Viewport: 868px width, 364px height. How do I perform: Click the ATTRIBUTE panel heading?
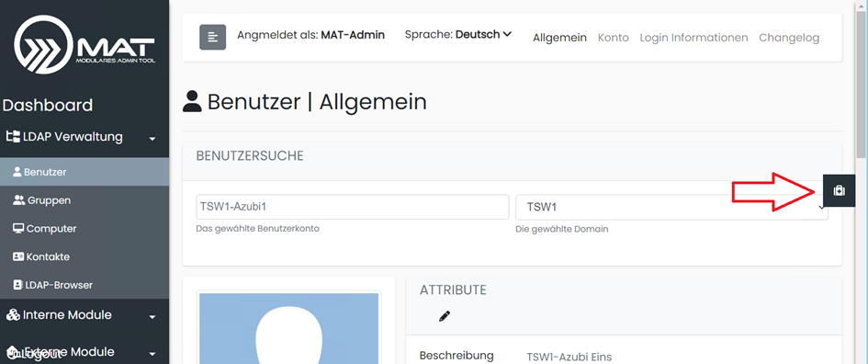pos(453,290)
